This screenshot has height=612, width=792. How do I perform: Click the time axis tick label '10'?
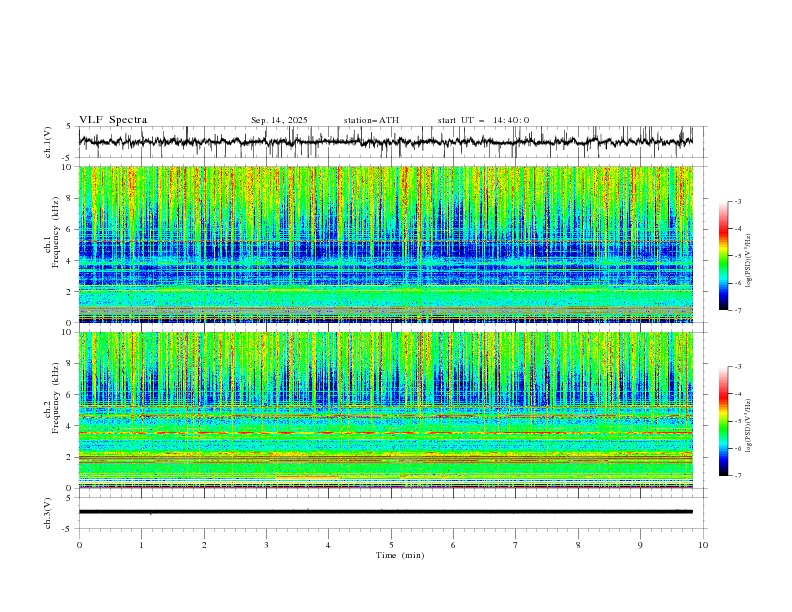pos(703,545)
